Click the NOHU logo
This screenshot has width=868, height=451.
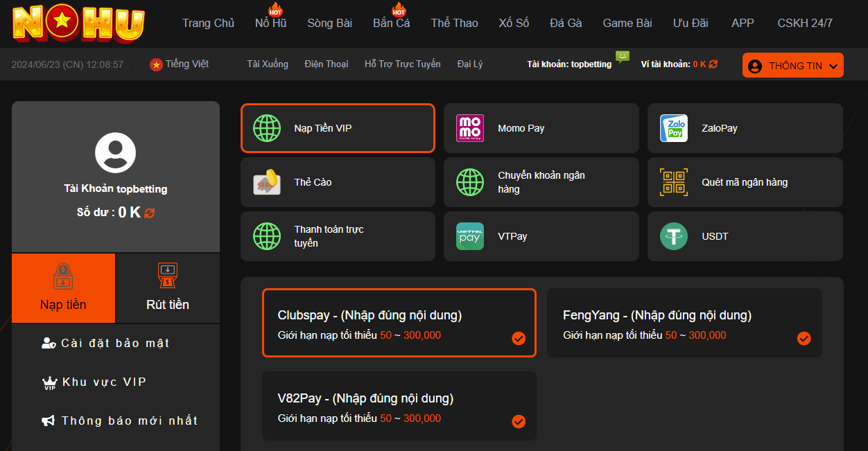coord(78,24)
